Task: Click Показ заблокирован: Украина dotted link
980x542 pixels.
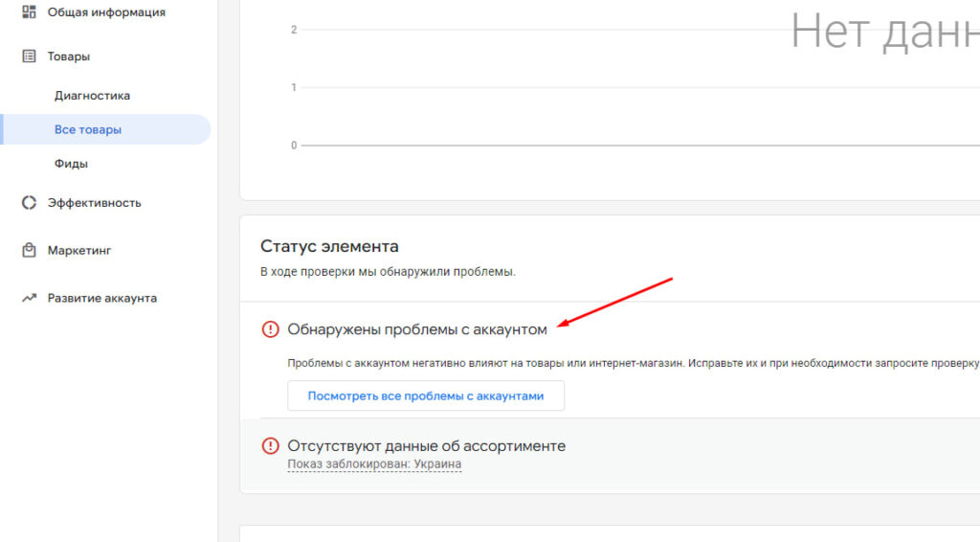Action: point(374,464)
